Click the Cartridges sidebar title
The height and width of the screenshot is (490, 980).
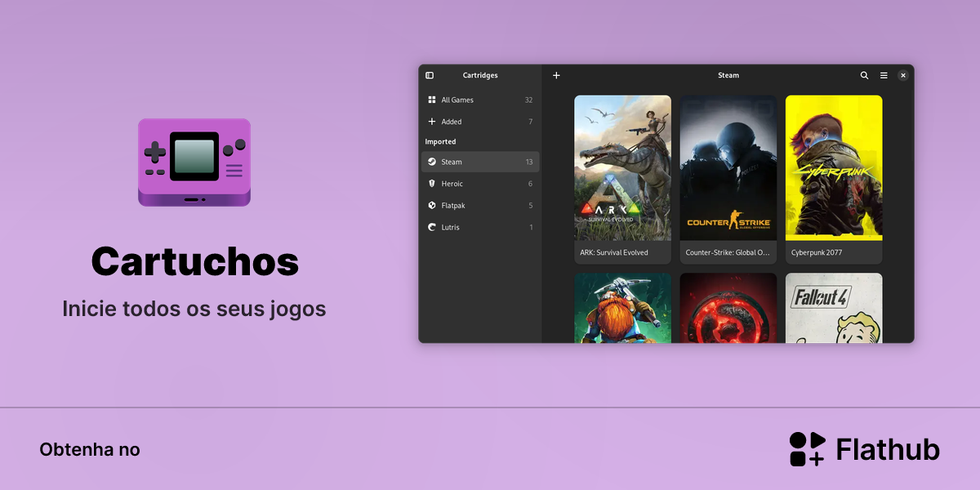[x=480, y=75]
